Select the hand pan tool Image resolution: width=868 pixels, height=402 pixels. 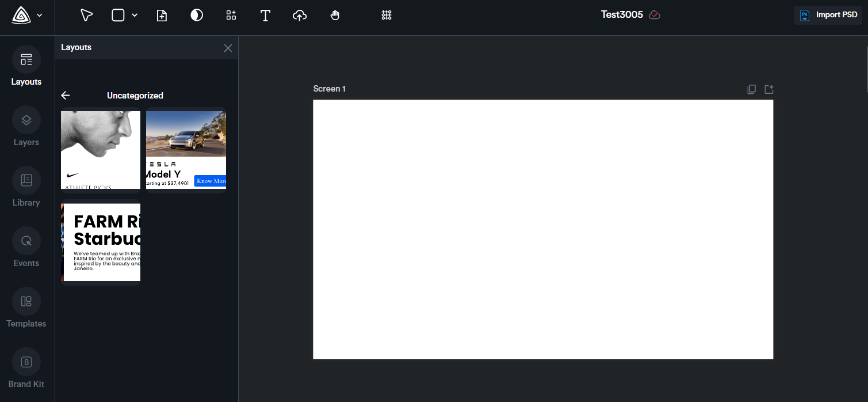(335, 16)
